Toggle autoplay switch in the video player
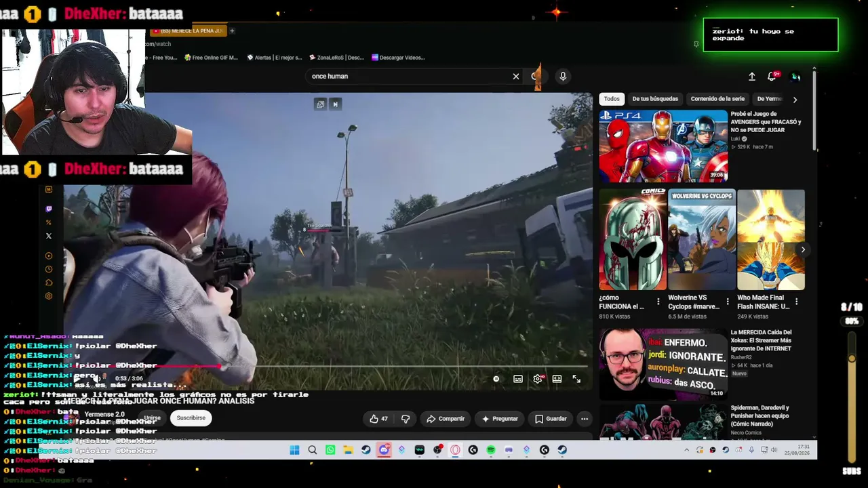Viewport: 868px width, 488px height. coord(496,379)
